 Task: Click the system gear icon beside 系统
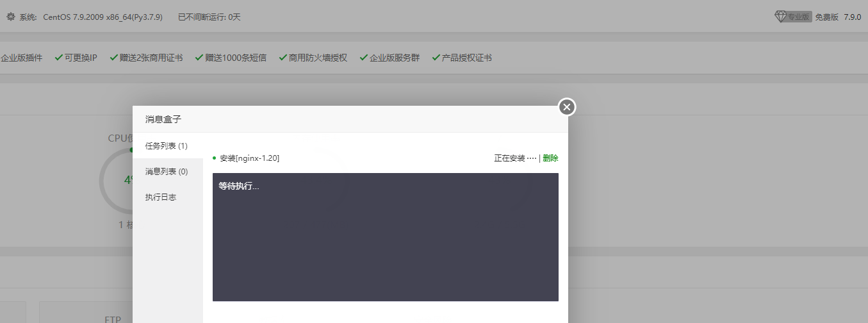(10, 17)
